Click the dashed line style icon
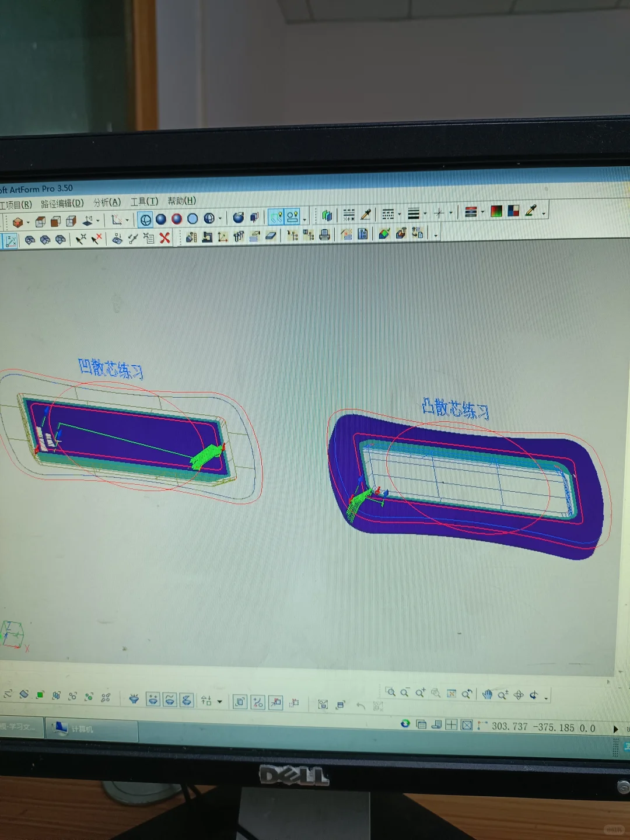This screenshot has height=840, width=630. (349, 215)
